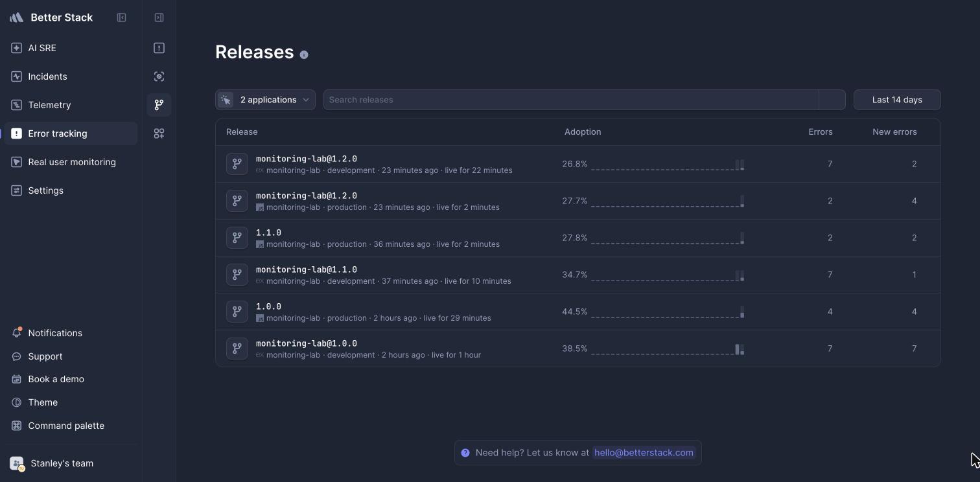Click the release icon for monitoring-lab@1.2.0 production
Screen dimensions: 980x482
(237, 201)
